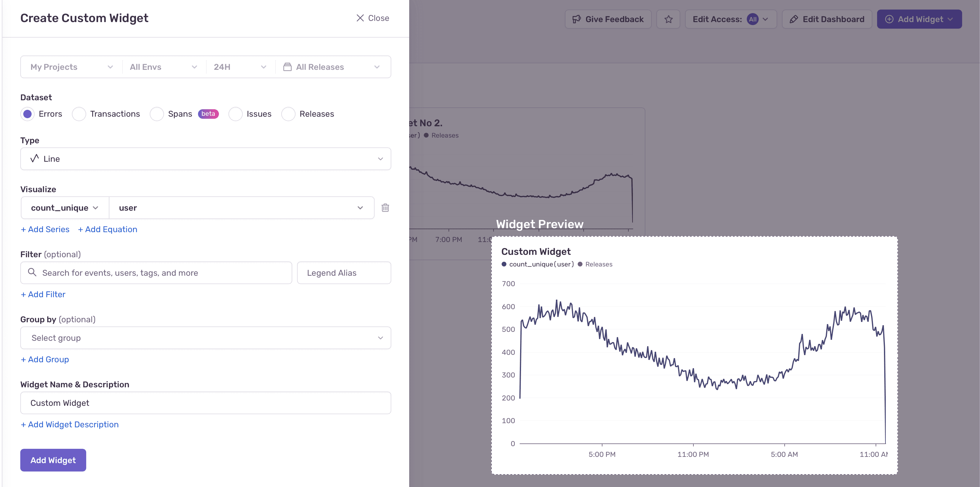980x487 pixels.
Task: Click the star icon to favorite dashboard
Action: click(x=668, y=19)
